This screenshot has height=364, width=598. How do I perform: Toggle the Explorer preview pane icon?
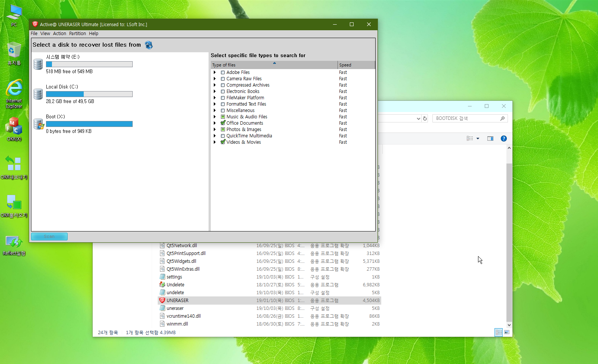pos(490,139)
